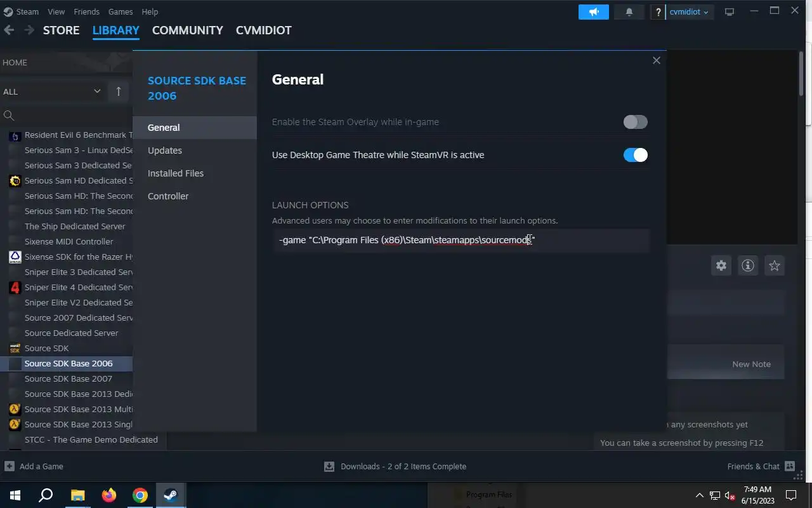Viewport: 812px width, 508px height.
Task: Close the properties dialog with X
Action: pos(657,60)
